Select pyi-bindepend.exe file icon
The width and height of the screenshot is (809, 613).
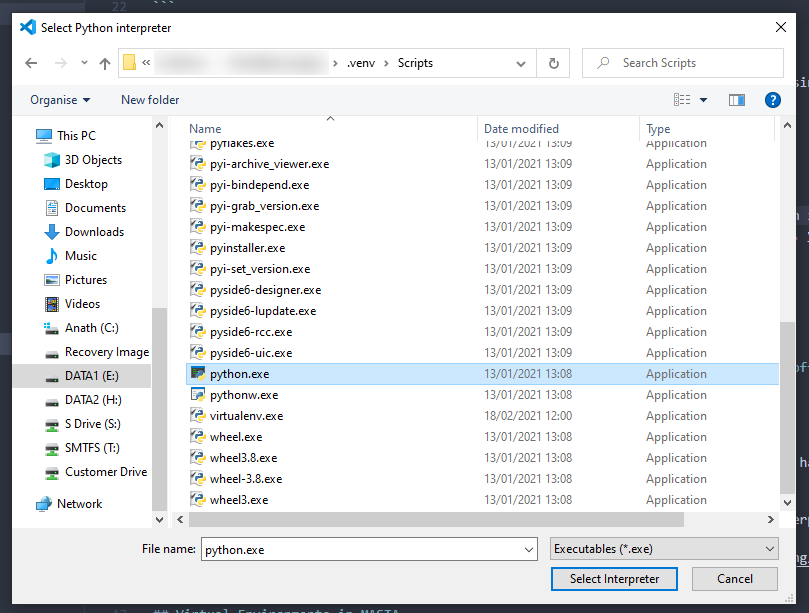coord(198,185)
